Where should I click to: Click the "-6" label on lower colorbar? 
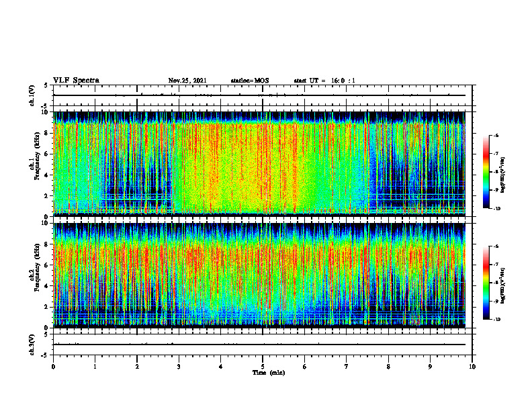coord(496,246)
